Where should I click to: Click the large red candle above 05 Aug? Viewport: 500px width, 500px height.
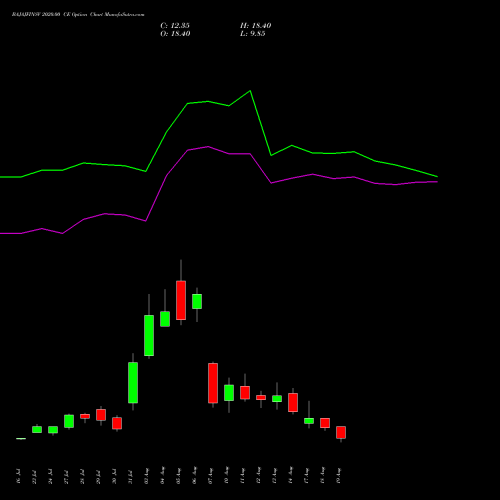[181, 300]
